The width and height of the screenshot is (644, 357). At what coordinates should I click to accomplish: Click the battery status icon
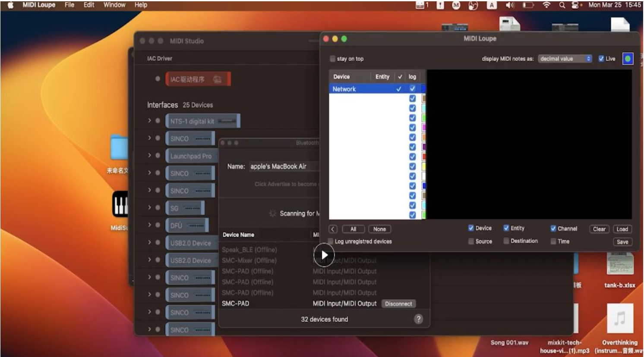(528, 5)
